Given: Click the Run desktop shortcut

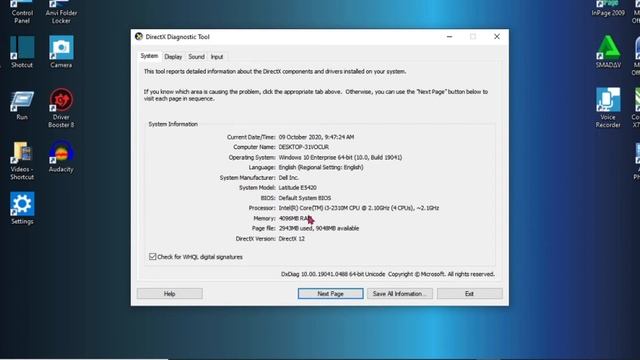Looking at the screenshot, I should 22,105.
